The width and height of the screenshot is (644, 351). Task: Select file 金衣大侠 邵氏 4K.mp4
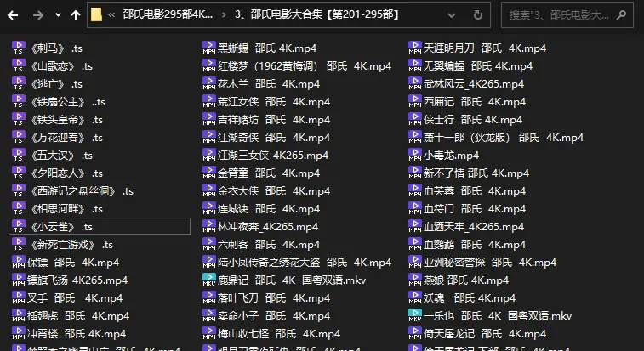click(274, 191)
